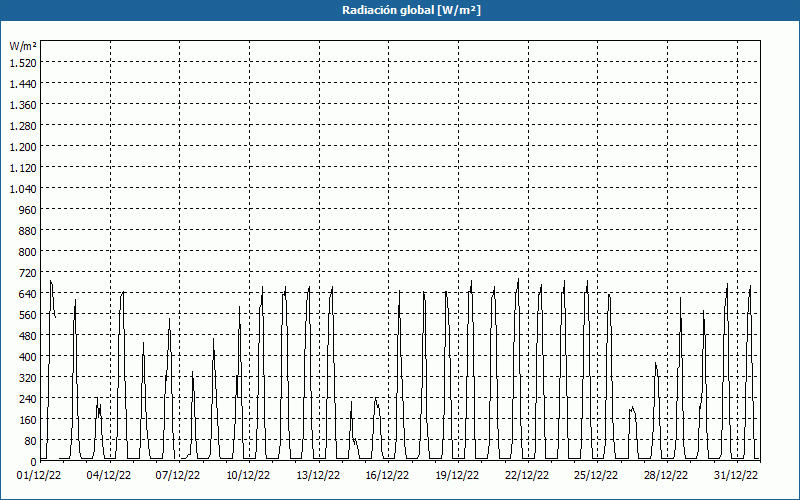The image size is (800, 500).
Task: Click the 1.440 y-axis value
Action: point(23,84)
